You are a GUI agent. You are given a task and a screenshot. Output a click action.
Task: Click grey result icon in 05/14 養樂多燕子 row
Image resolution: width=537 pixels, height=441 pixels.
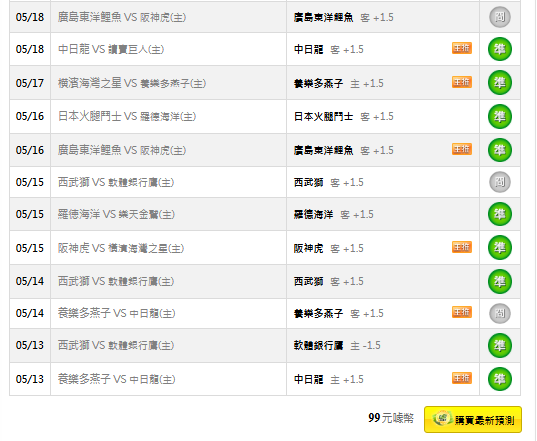coord(500,313)
